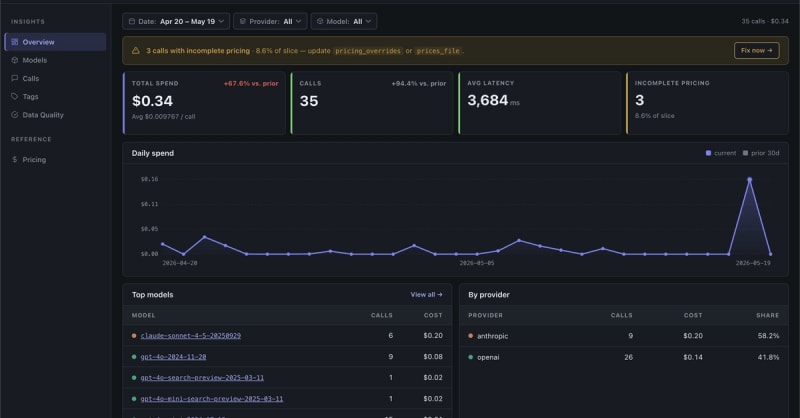Viewport: 800px width, 418px height.
Task: Open the Model filter dropdown
Action: [344, 21]
